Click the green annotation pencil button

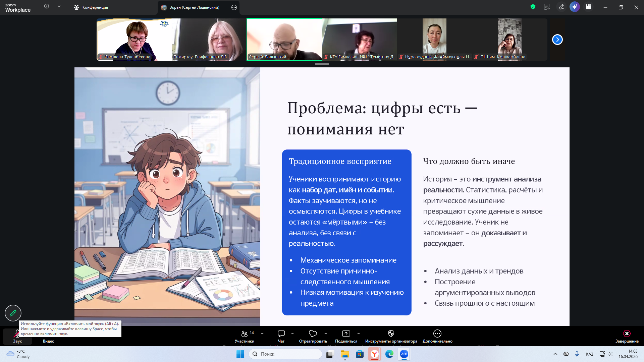13,313
